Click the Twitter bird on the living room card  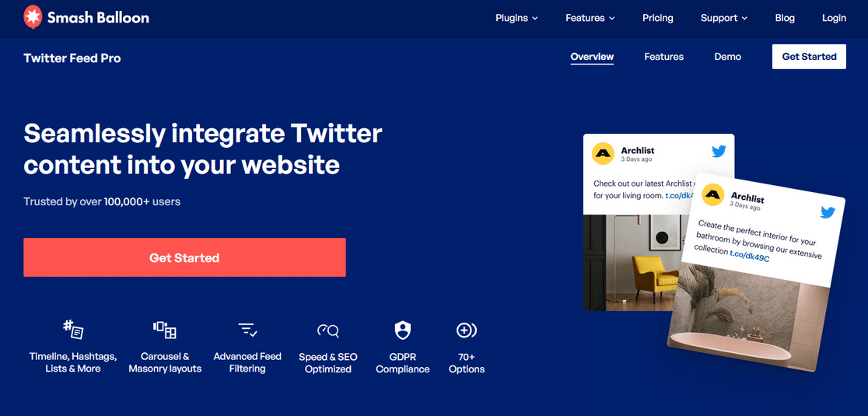(x=719, y=152)
